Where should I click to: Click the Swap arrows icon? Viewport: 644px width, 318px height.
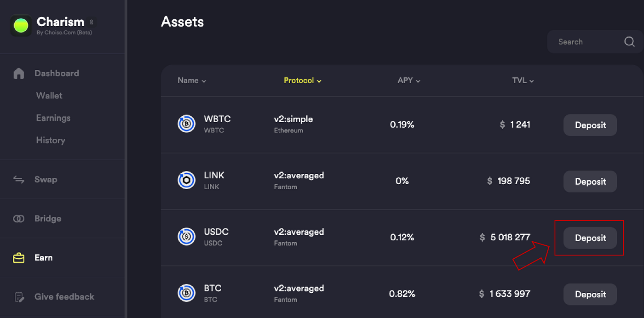pyautogui.click(x=19, y=180)
